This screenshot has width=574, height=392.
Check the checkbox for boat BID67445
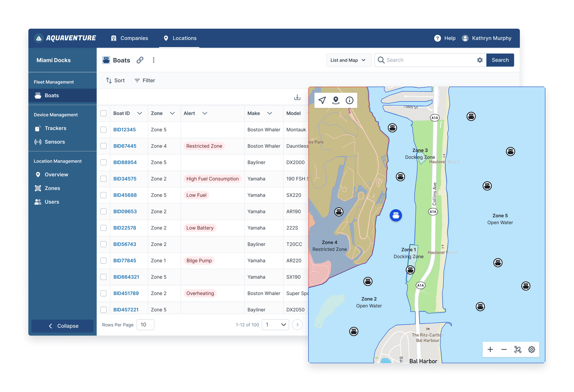[104, 146]
